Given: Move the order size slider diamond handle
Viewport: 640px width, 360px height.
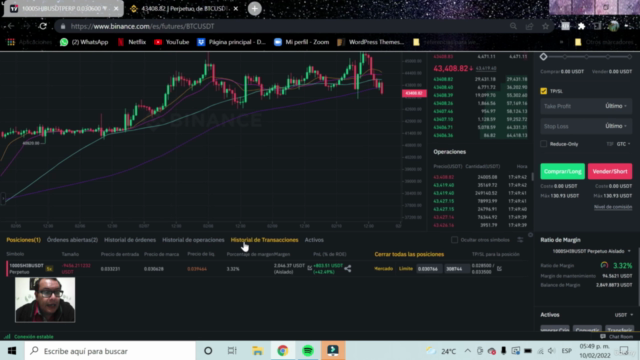Looking at the screenshot, I should click(543, 57).
